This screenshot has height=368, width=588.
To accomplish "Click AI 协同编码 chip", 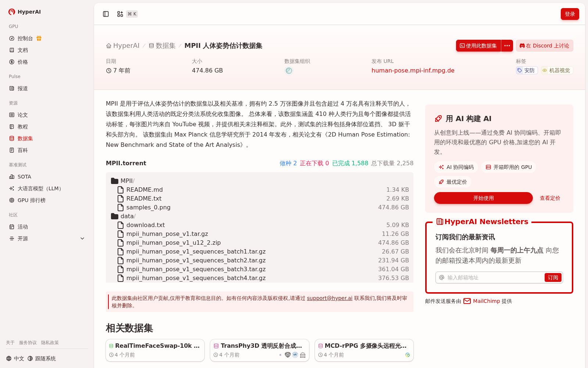I will click(456, 167).
